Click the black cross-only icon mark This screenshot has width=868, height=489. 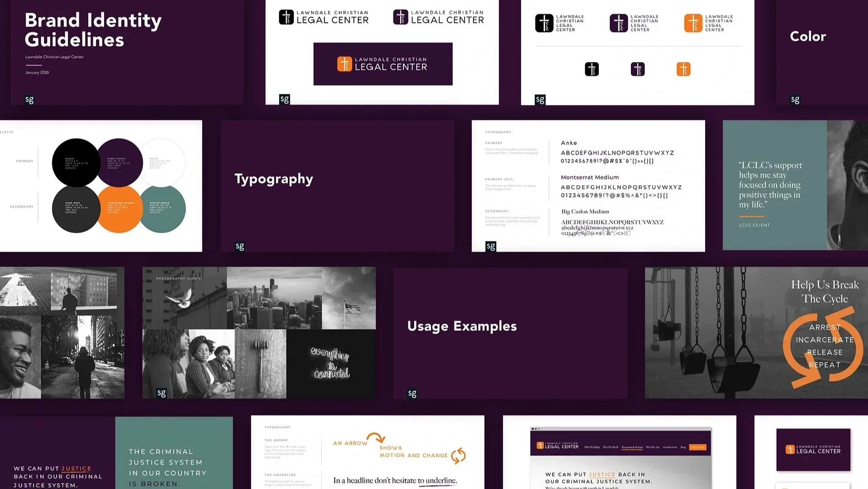coord(592,69)
